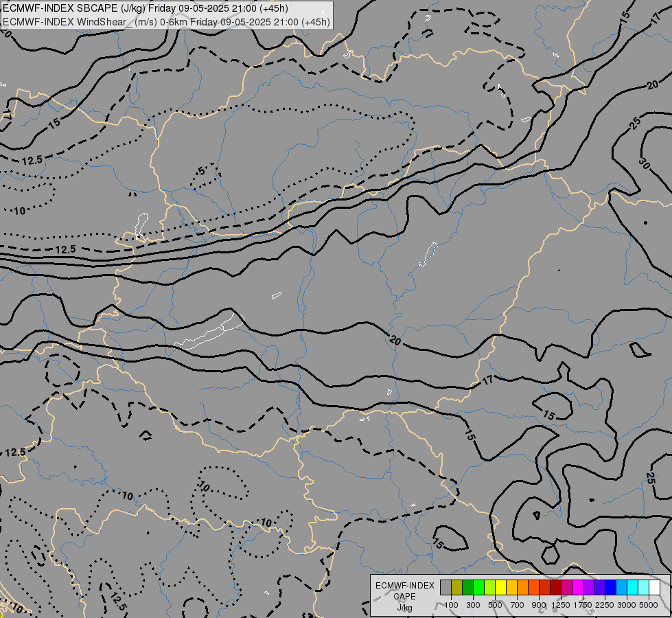The height and width of the screenshot is (618, 672).
Task: Click the 3000 value on the legend scale
Action: [627, 605]
